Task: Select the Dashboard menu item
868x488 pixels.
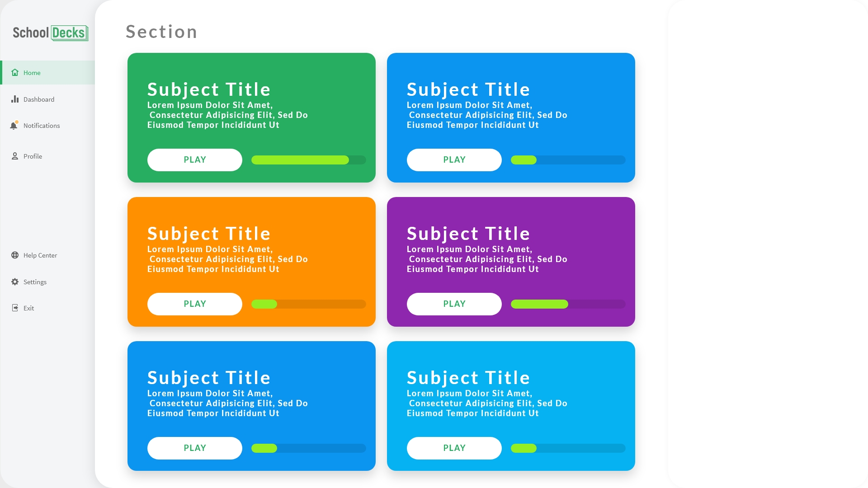Action: point(39,99)
